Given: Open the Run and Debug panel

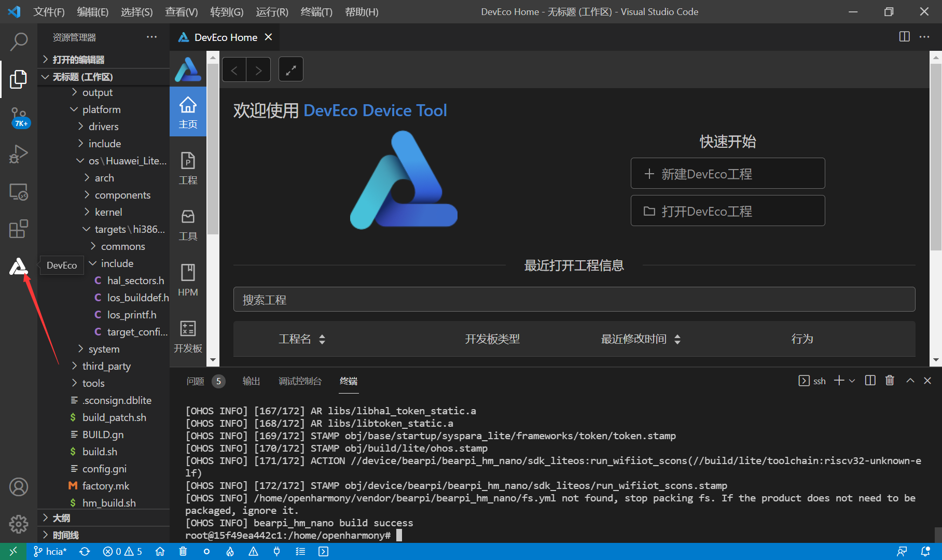Looking at the screenshot, I should tap(19, 154).
